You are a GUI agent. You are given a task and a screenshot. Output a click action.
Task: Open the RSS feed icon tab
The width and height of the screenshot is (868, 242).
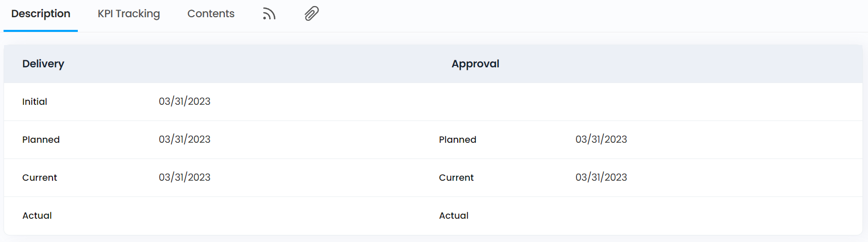[269, 14]
